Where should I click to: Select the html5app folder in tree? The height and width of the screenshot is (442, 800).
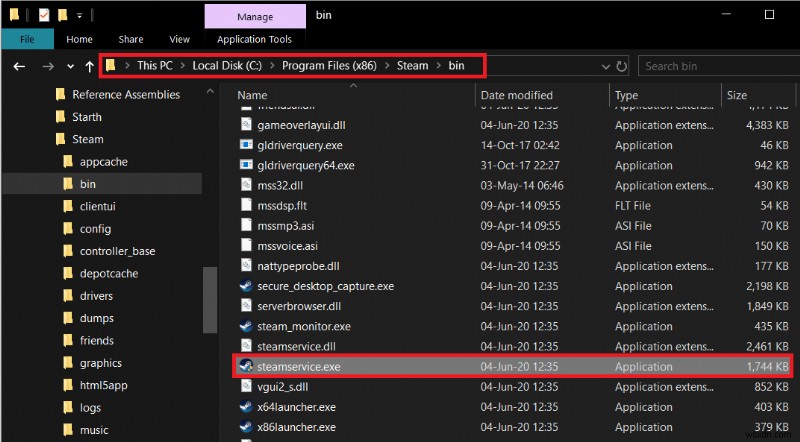pyautogui.click(x=104, y=385)
